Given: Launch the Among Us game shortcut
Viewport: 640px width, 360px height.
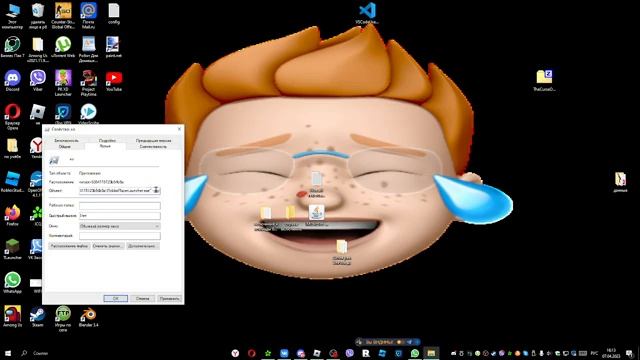Looking at the screenshot, I should pos(12,317).
